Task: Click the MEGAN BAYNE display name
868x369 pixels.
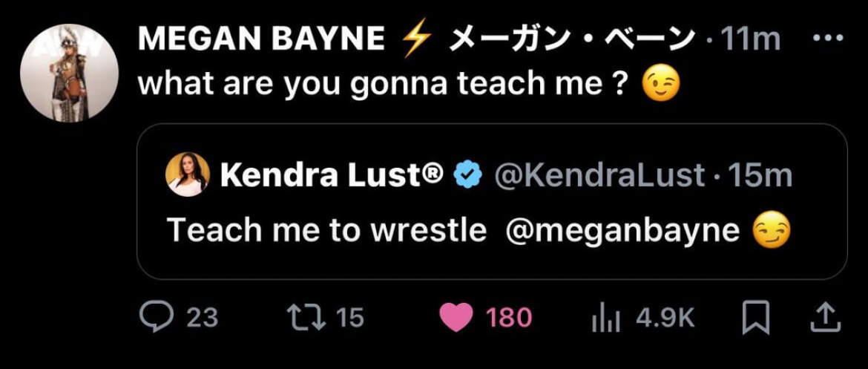Action: pos(261,39)
